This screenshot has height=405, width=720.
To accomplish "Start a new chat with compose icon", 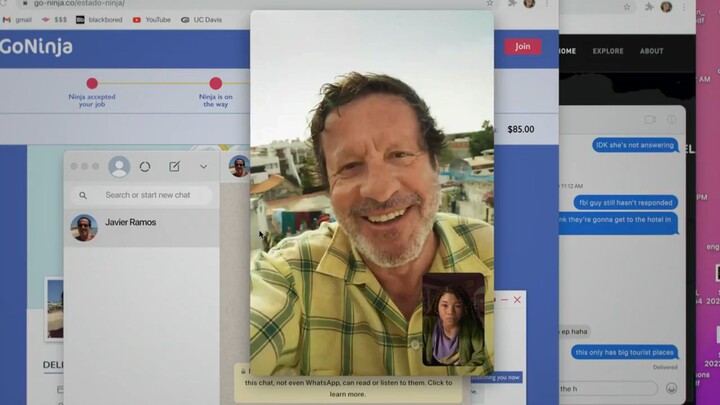I will 174,166.
